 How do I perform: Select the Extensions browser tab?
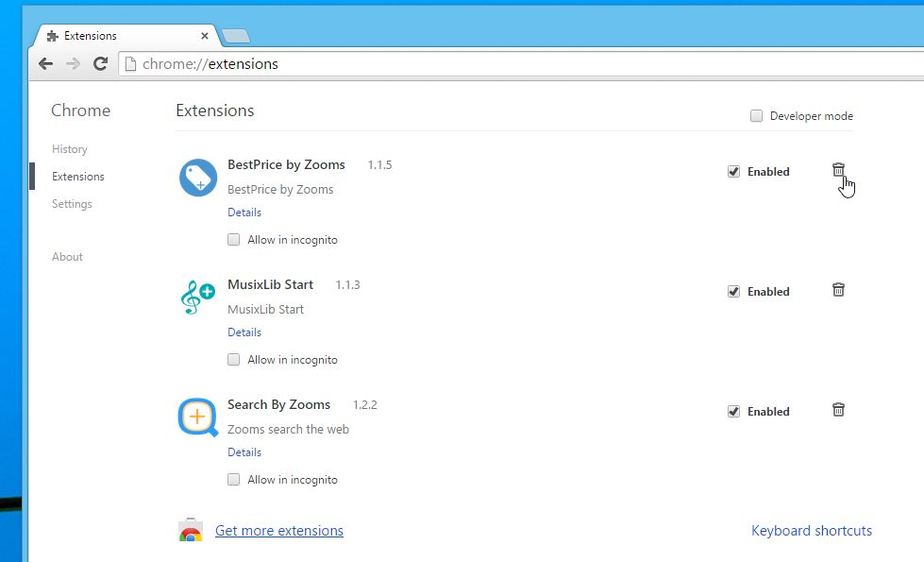[x=124, y=36]
